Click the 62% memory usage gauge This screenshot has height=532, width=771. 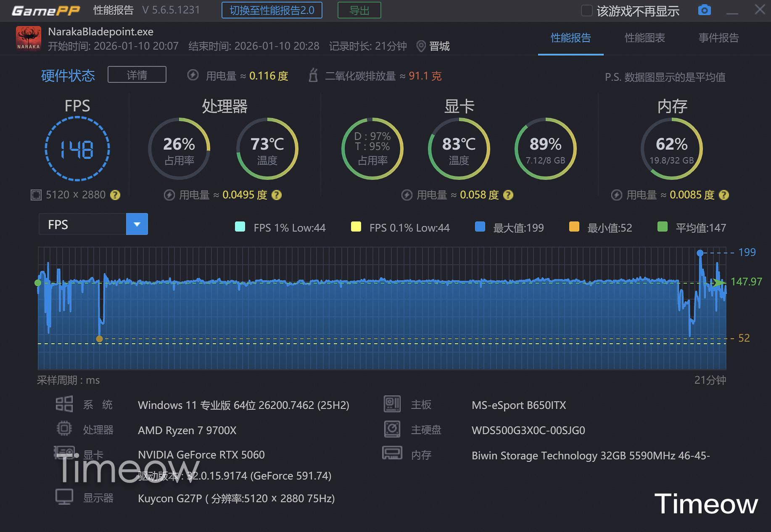pos(672,149)
